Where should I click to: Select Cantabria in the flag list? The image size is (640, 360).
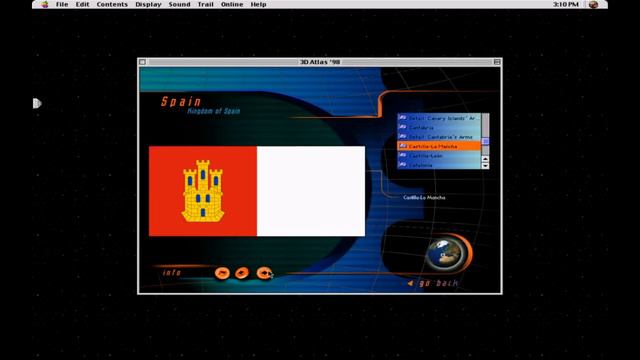pos(439,127)
